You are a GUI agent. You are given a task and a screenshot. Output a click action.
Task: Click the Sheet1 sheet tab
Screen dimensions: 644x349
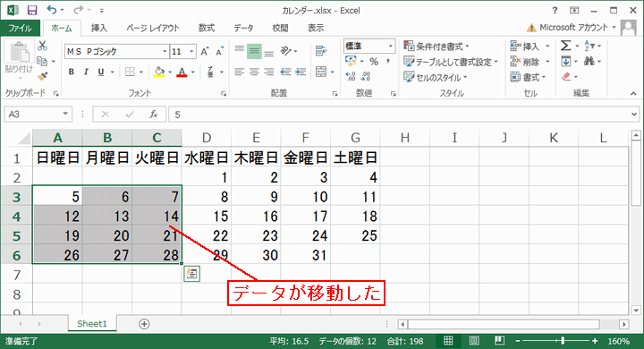[92, 324]
